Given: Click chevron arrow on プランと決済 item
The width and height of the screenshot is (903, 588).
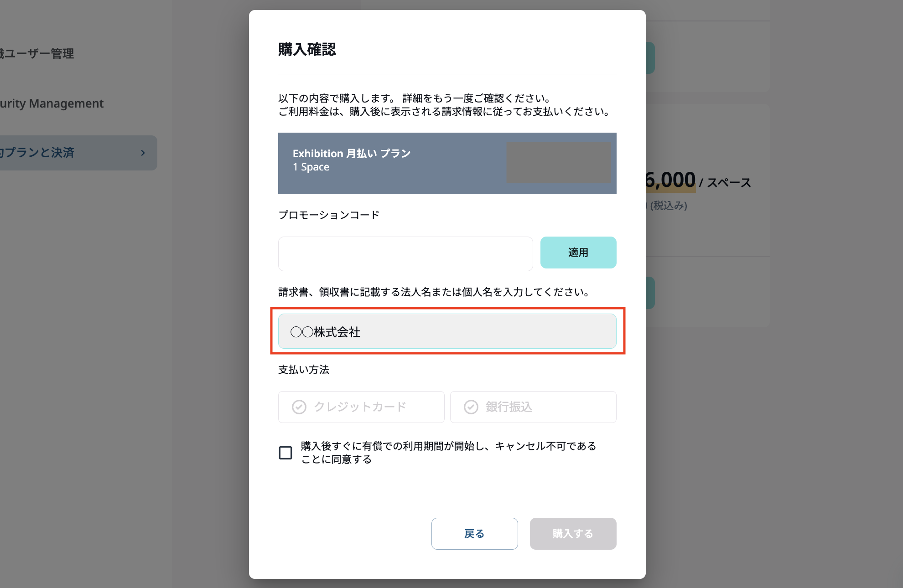Looking at the screenshot, I should coord(143,153).
